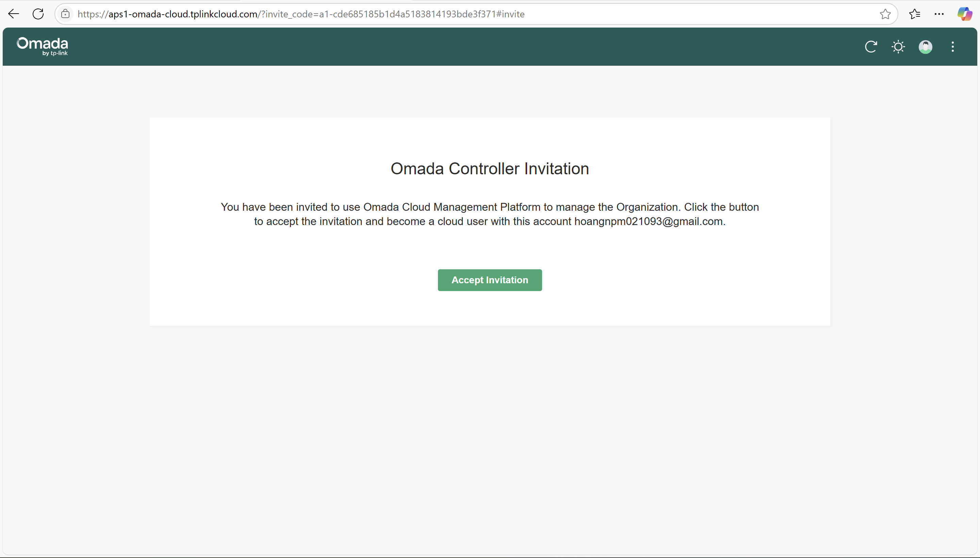Open the browser Favorites list icon

point(915,14)
